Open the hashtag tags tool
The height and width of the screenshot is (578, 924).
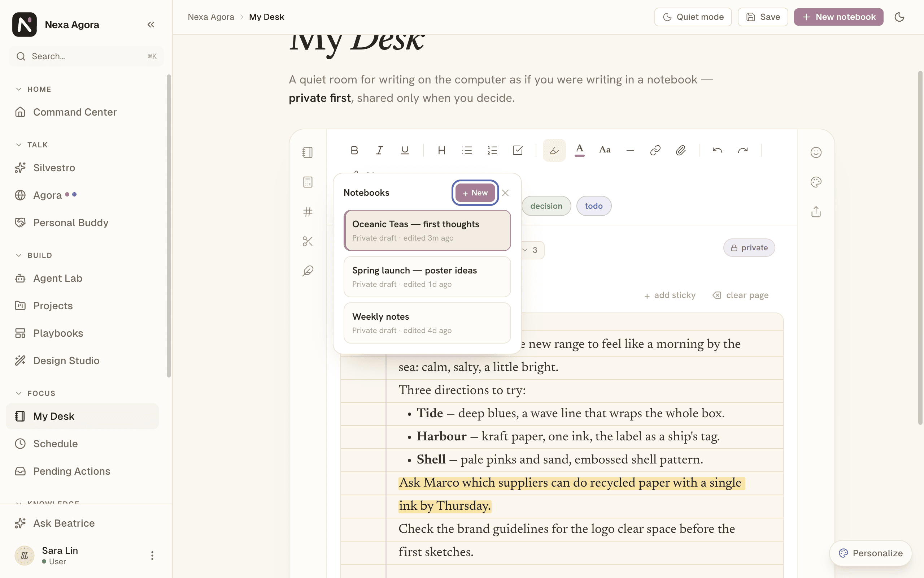[308, 212]
